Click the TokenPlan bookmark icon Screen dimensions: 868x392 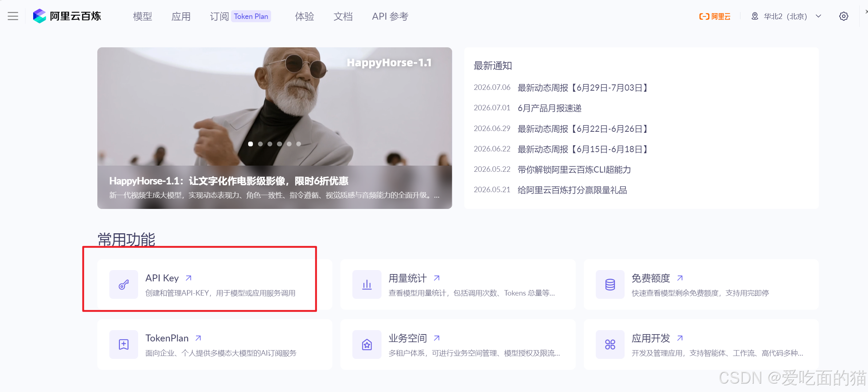(x=124, y=344)
